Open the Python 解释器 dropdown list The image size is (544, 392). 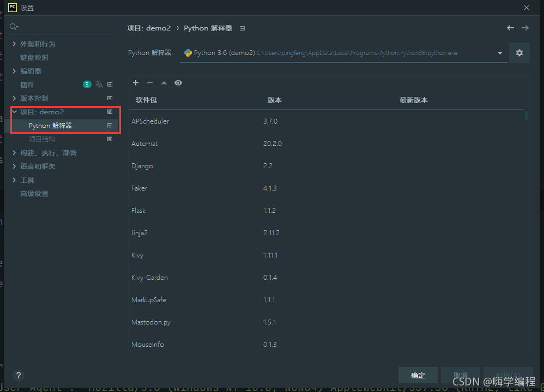tap(500, 53)
